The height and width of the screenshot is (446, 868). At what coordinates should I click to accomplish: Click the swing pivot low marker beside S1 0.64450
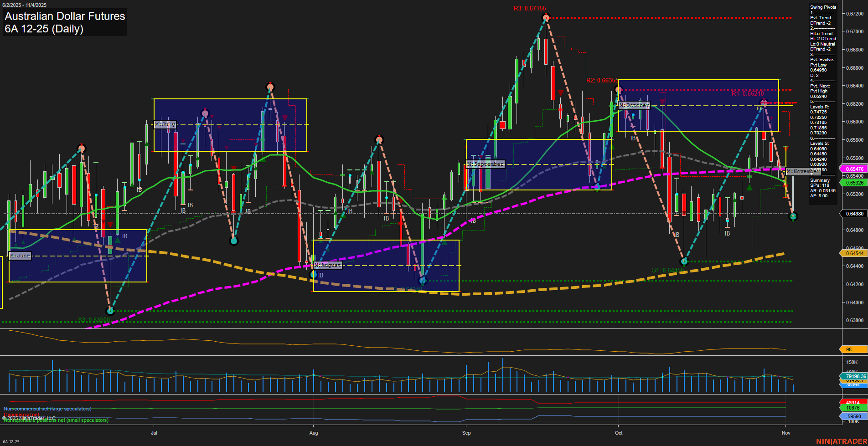click(x=683, y=261)
